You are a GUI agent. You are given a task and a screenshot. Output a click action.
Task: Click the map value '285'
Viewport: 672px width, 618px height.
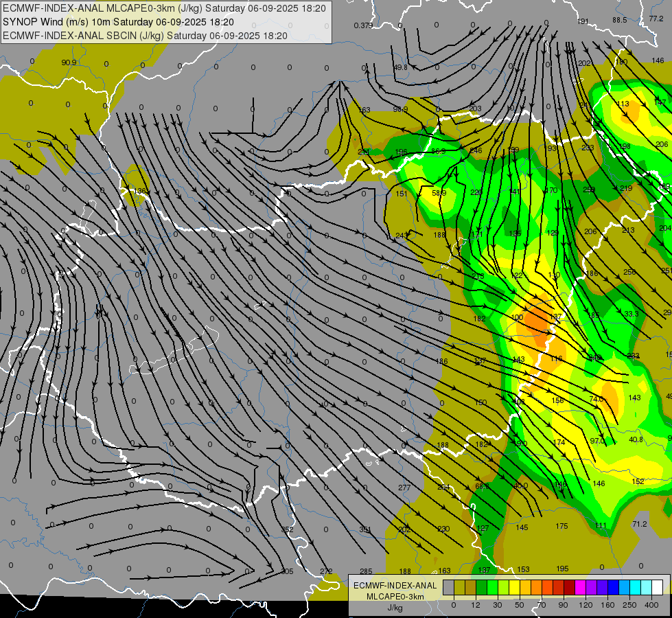pyautogui.click(x=366, y=571)
